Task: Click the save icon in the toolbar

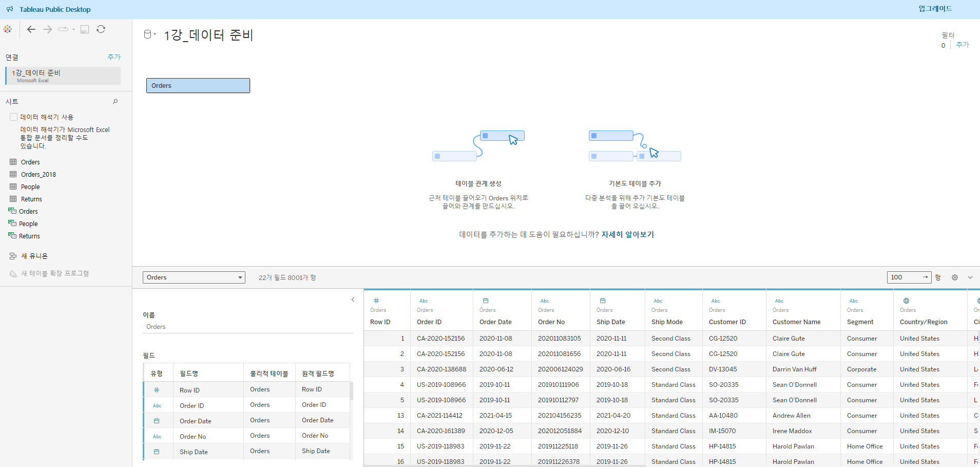Action: click(85, 29)
